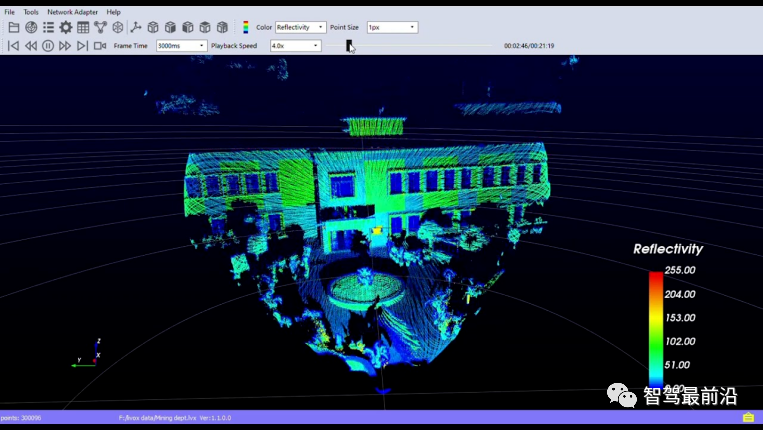Open the Network Adapter menu
Image resolution: width=763 pixels, height=430 pixels.
(73, 12)
